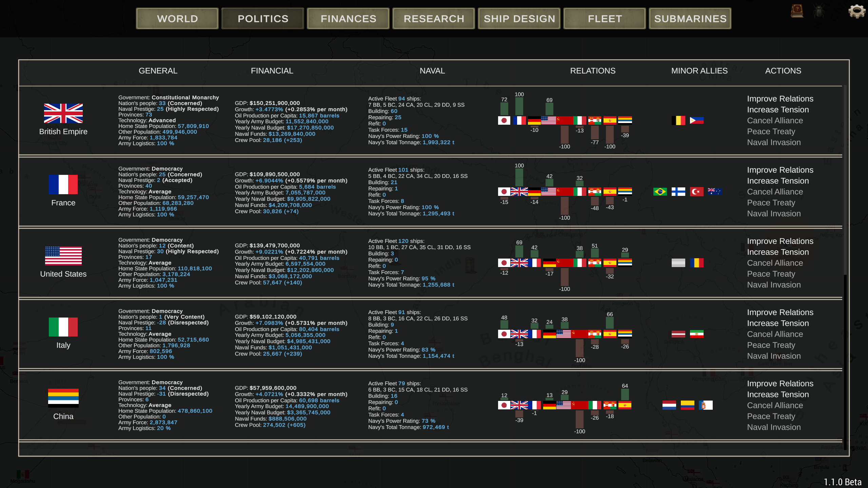868x488 pixels.
Task: Click Colombia flag in China minor allies
Action: (x=688, y=405)
